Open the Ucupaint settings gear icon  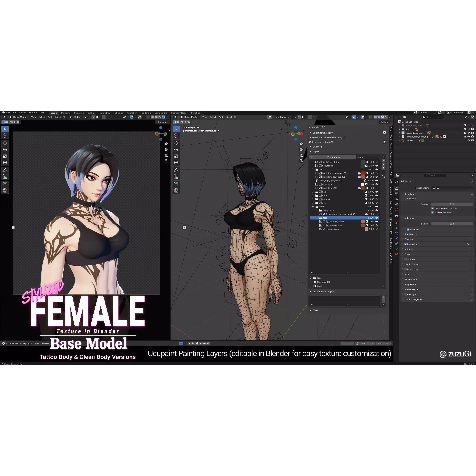pos(384,142)
